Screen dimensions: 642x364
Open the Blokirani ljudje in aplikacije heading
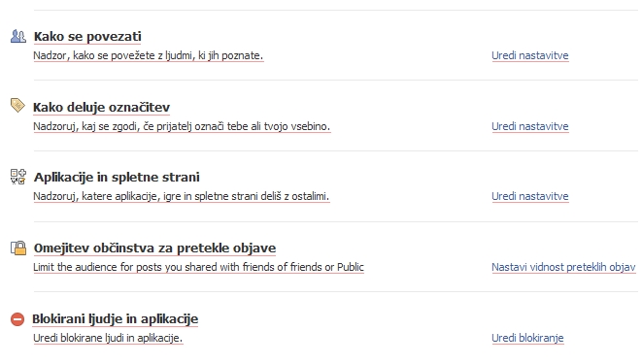tap(115, 318)
